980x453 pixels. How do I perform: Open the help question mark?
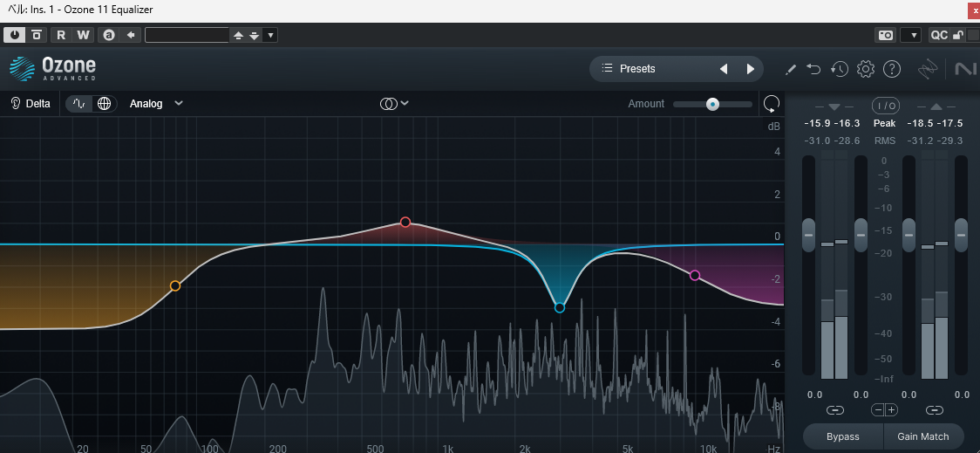click(x=891, y=69)
